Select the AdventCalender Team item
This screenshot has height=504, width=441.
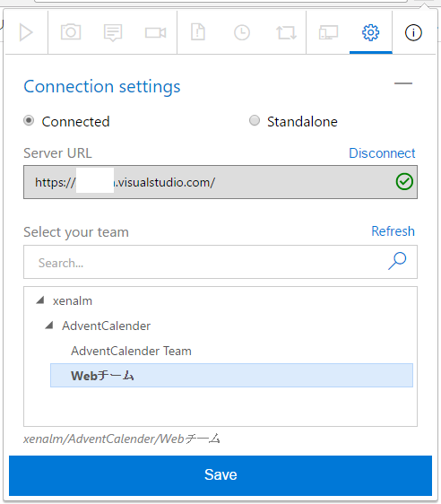point(131,351)
